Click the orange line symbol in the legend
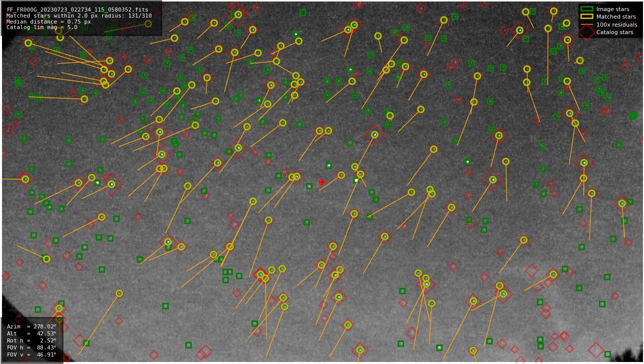 586,25
